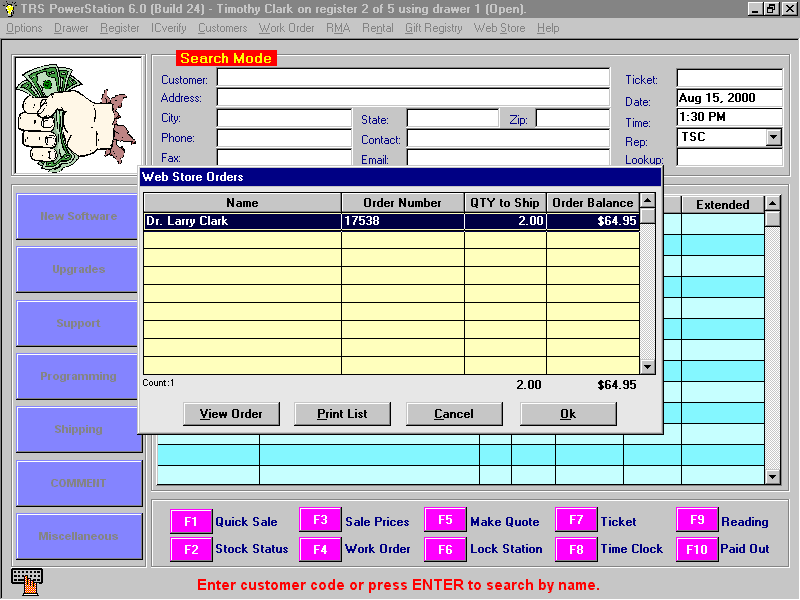The width and height of the screenshot is (800, 600).
Task: Click the Name column header
Action: pyautogui.click(x=242, y=203)
